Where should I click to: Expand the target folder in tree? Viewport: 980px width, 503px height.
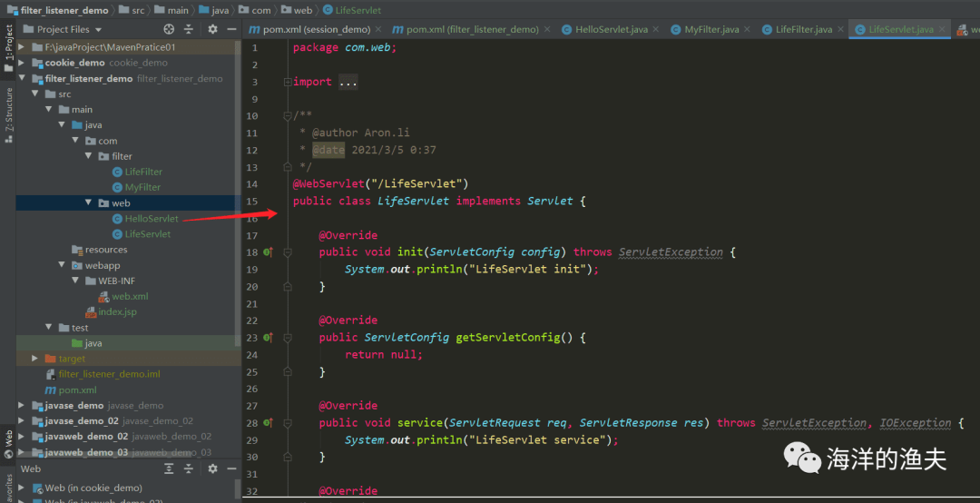point(36,359)
